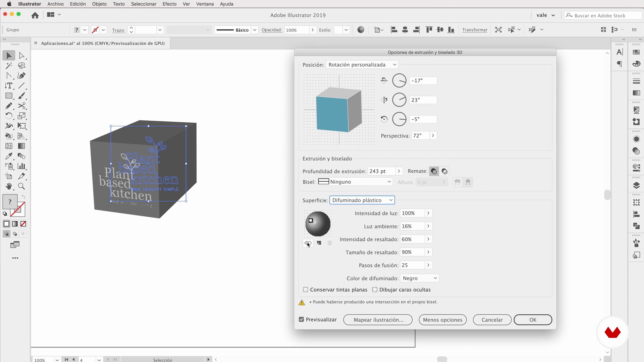Open the Swatches panel icon
Screen dimensions: 644x362
tap(636, 52)
